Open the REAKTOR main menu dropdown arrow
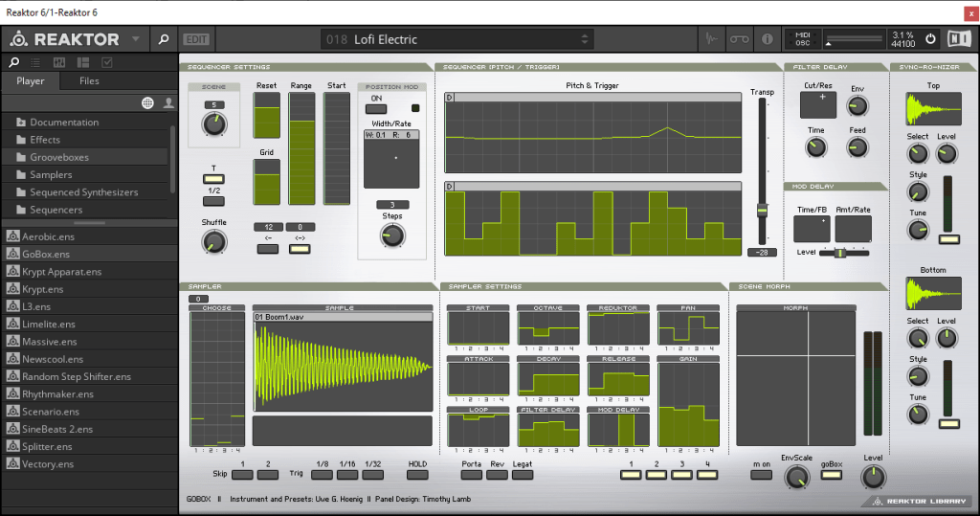Viewport: 980px width, 516px height. (135, 39)
